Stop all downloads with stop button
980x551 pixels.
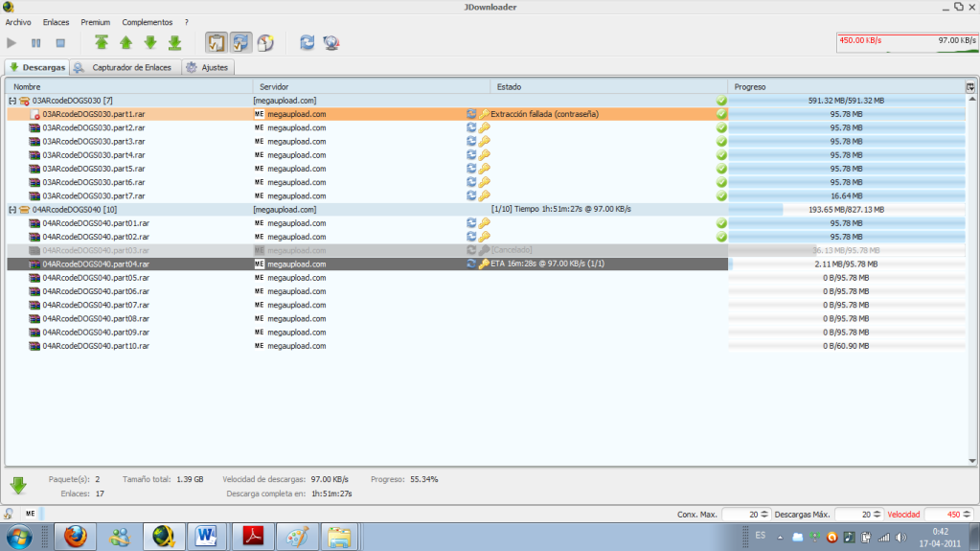(60, 43)
